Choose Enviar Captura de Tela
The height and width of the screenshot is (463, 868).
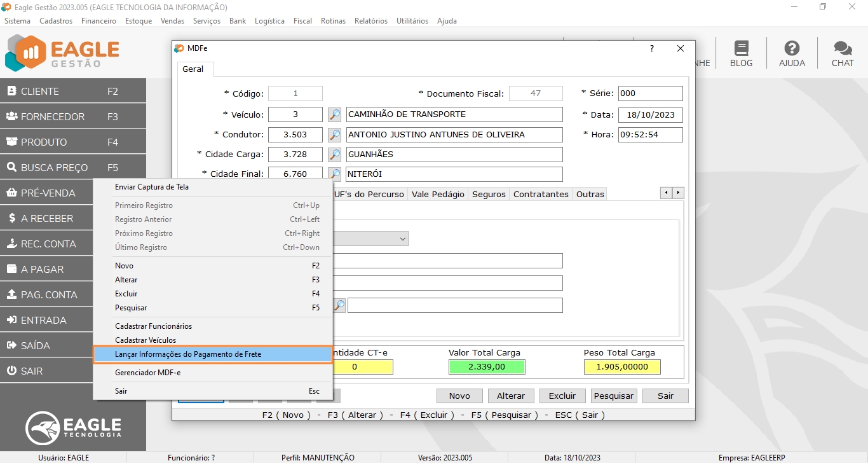(x=213, y=187)
